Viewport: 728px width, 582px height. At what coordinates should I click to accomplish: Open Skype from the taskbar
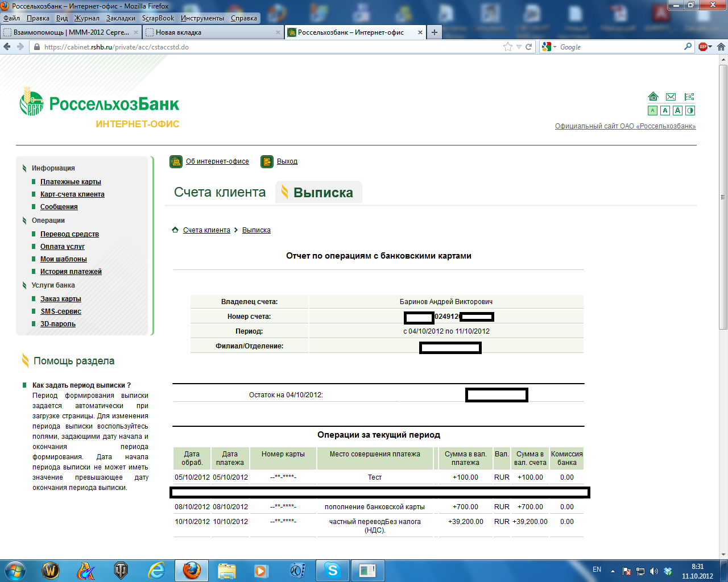tap(333, 570)
